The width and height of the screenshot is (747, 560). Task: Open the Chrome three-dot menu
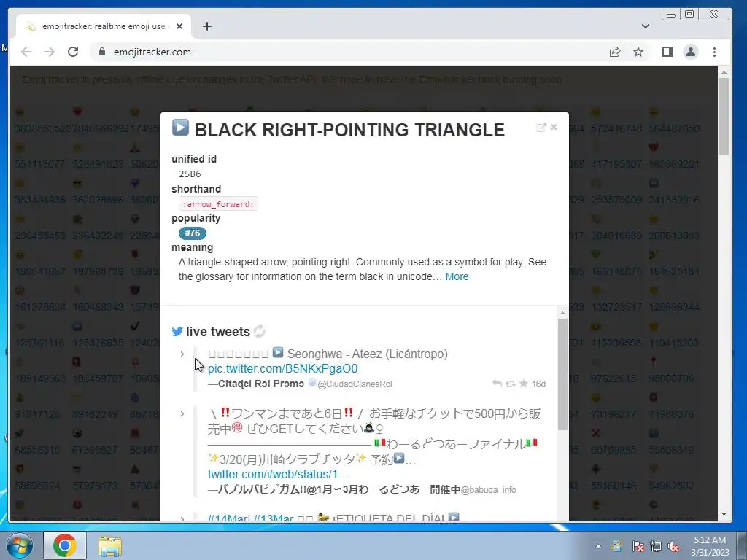pyautogui.click(x=714, y=52)
